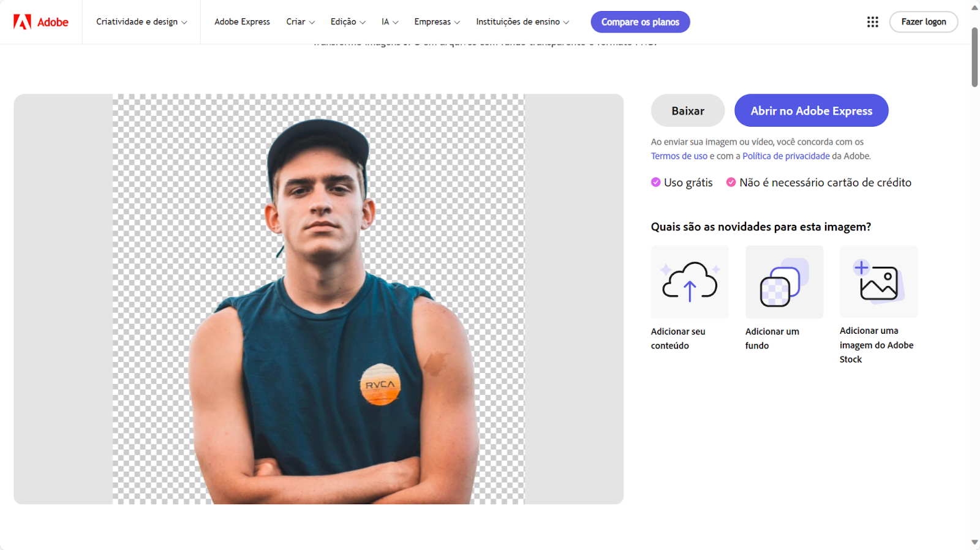Screen dimensions: 980x550
Task: Expand Criatividade e design dropdown
Action: pyautogui.click(x=141, y=22)
